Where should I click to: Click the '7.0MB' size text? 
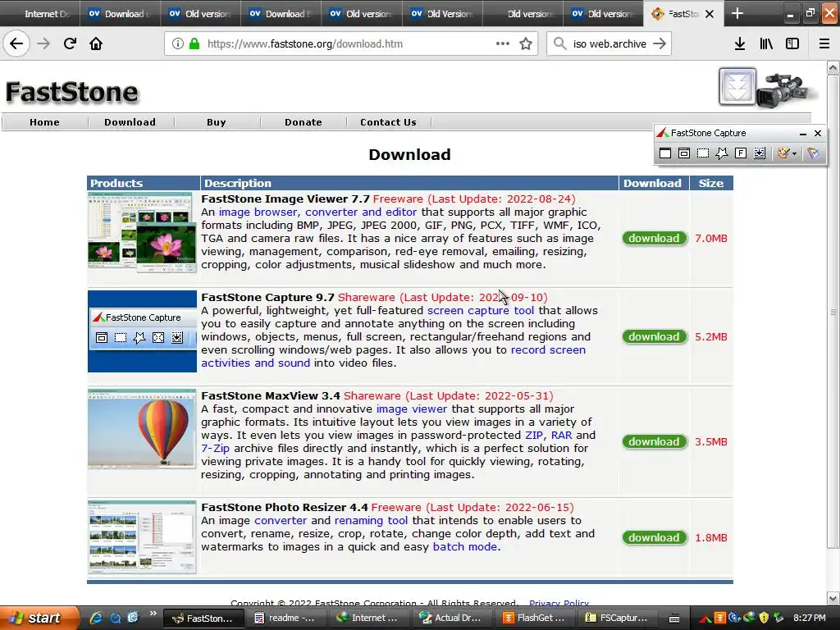point(711,239)
